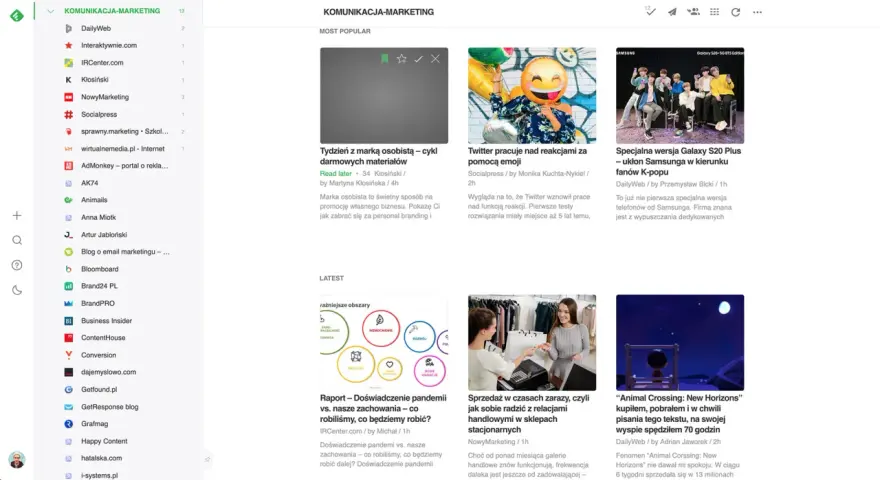Open the AdMonkey feed
The image size is (880, 480).
tap(125, 166)
